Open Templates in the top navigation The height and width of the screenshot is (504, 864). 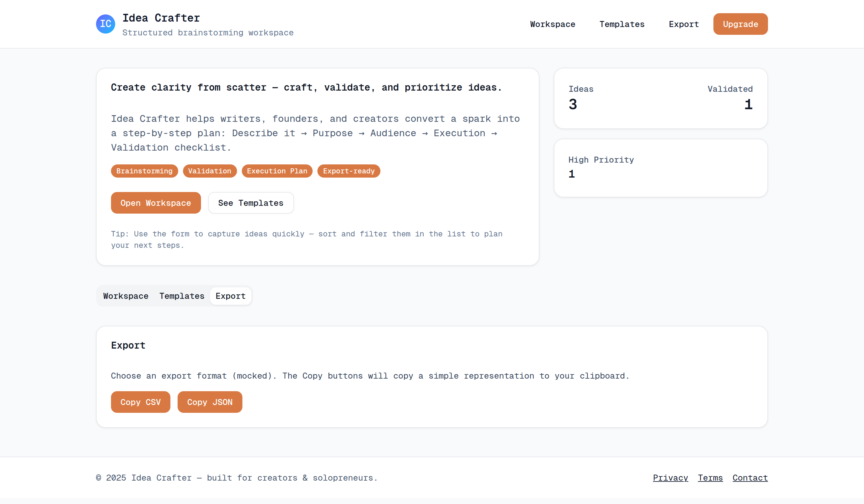coord(622,24)
